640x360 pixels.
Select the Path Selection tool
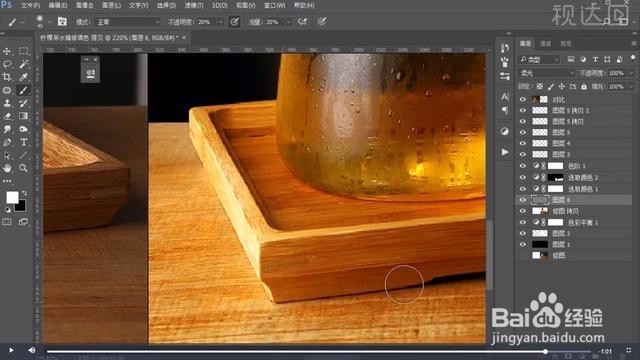coord(7,155)
